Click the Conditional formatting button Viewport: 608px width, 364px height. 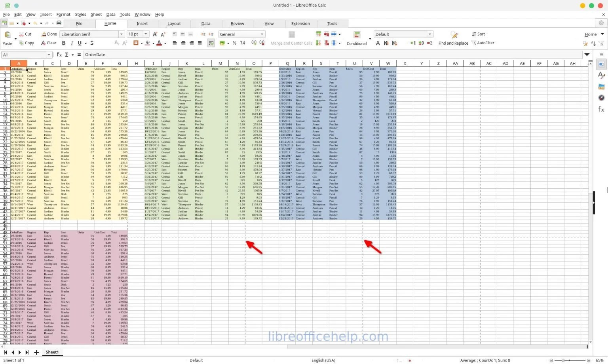click(356, 38)
